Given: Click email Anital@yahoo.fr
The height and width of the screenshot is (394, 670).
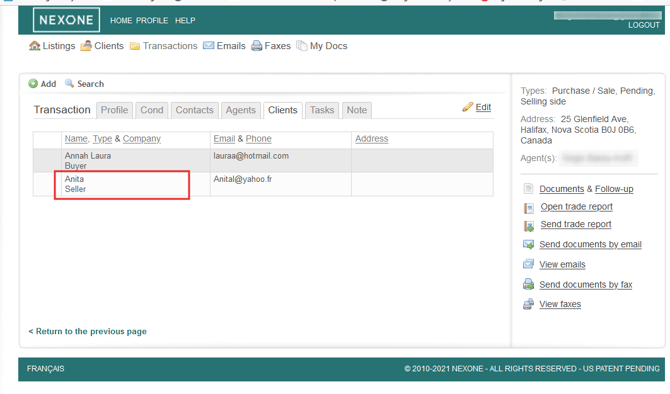Looking at the screenshot, I should (243, 179).
